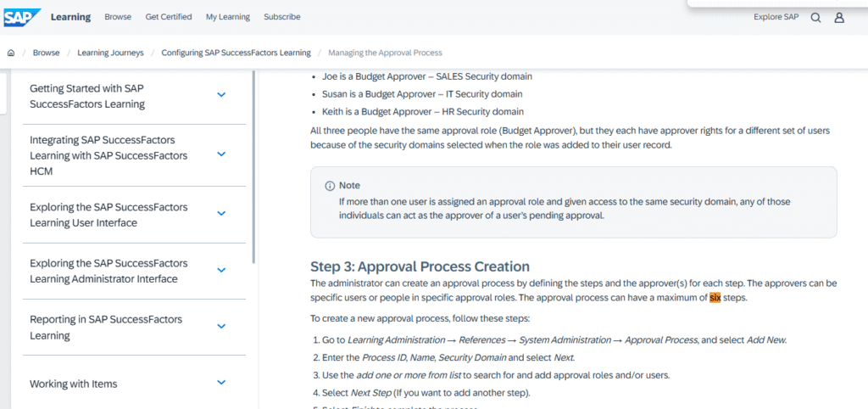Open the Subscribe page
Image resolution: width=868 pixels, height=409 pixels.
click(x=281, y=17)
